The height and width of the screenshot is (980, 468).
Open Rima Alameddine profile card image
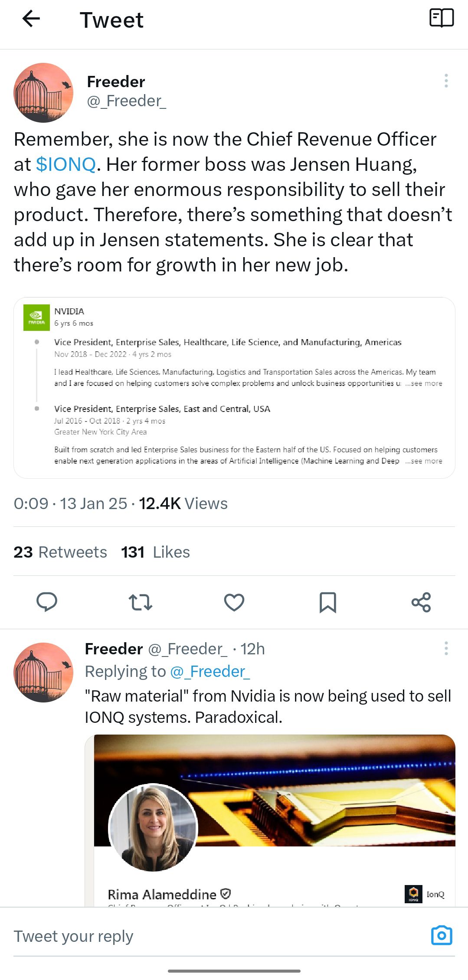pyautogui.click(x=270, y=820)
